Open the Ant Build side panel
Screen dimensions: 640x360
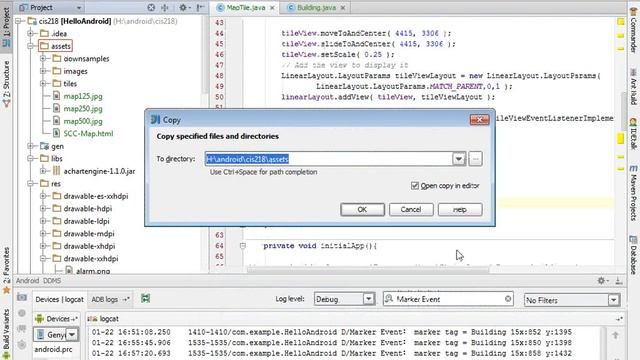coord(633,87)
